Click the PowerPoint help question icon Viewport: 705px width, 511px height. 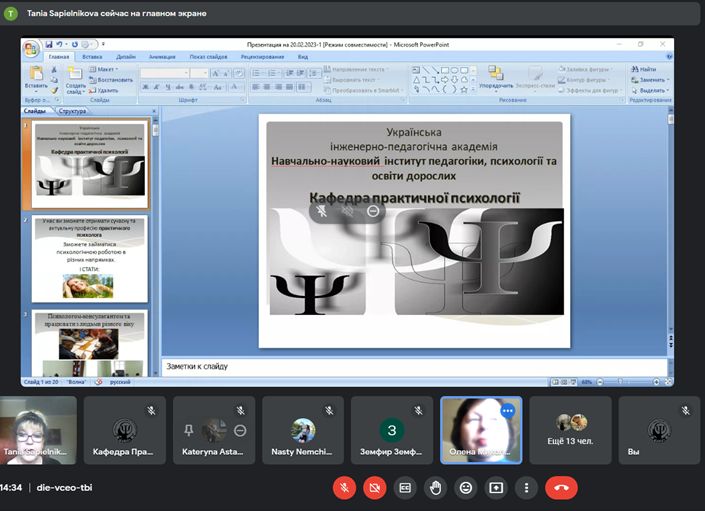(669, 57)
